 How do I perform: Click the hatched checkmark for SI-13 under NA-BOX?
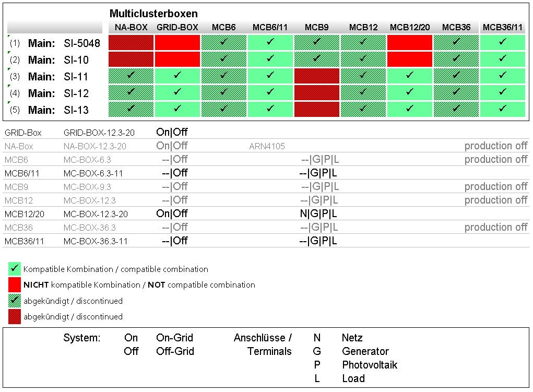(x=131, y=109)
